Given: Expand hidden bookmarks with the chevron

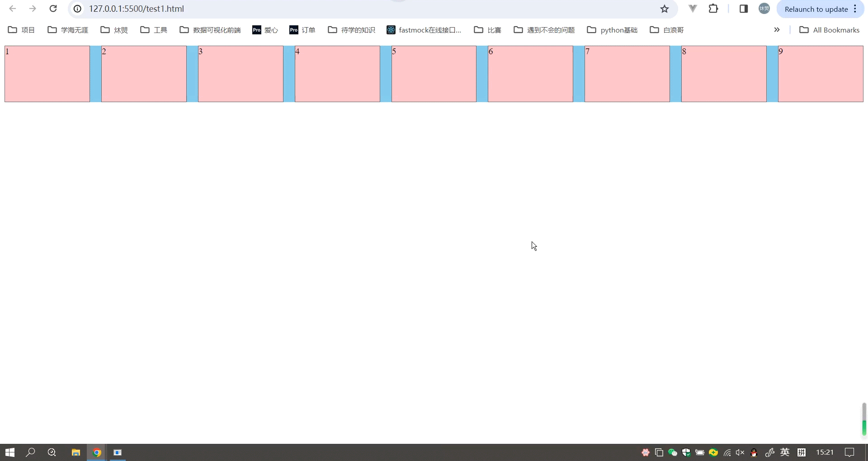Looking at the screenshot, I should [x=777, y=30].
